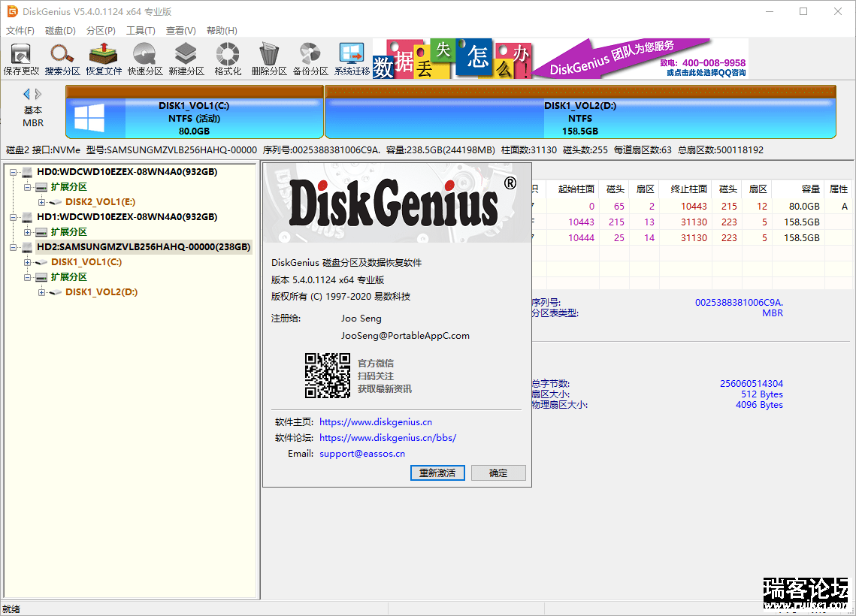The height and width of the screenshot is (616, 856).
Task: Click the 终止柱面 column header
Action: [689, 189]
